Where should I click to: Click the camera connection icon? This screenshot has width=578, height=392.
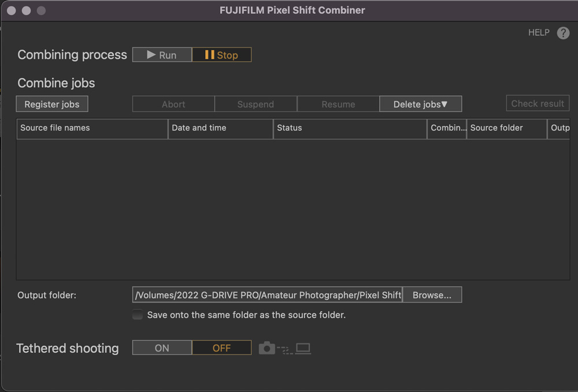pos(267,348)
